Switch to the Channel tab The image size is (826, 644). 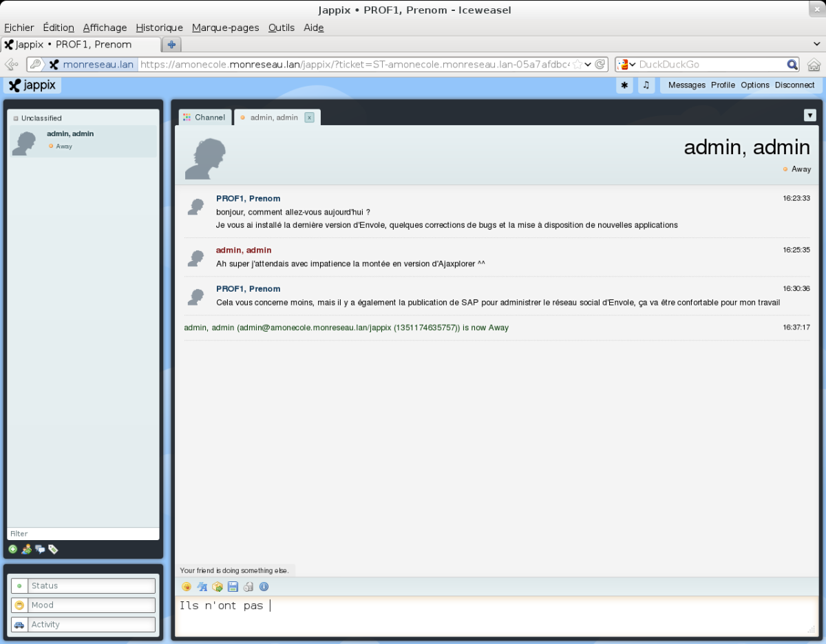204,118
